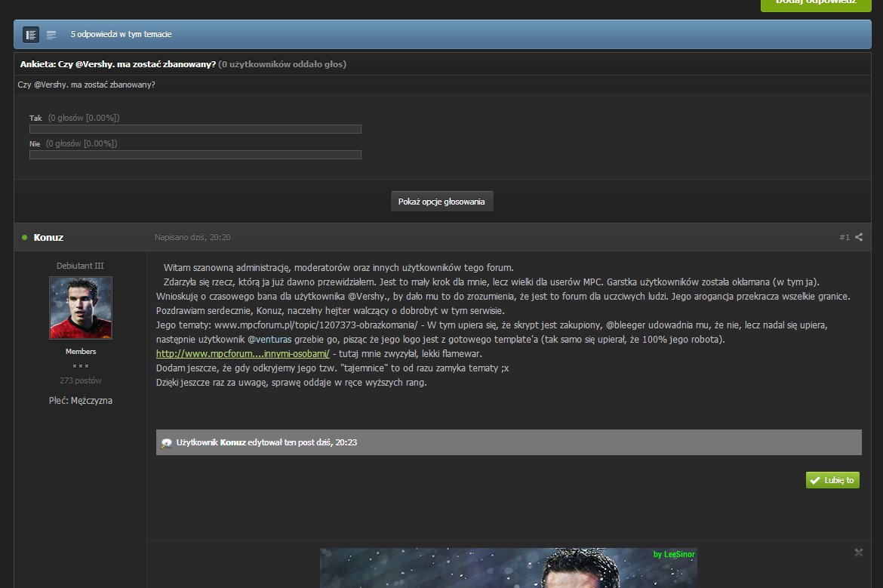Click Użytkownik Konuz edytował ten post notice
Image resolution: width=883 pixels, height=588 pixels.
[509, 442]
